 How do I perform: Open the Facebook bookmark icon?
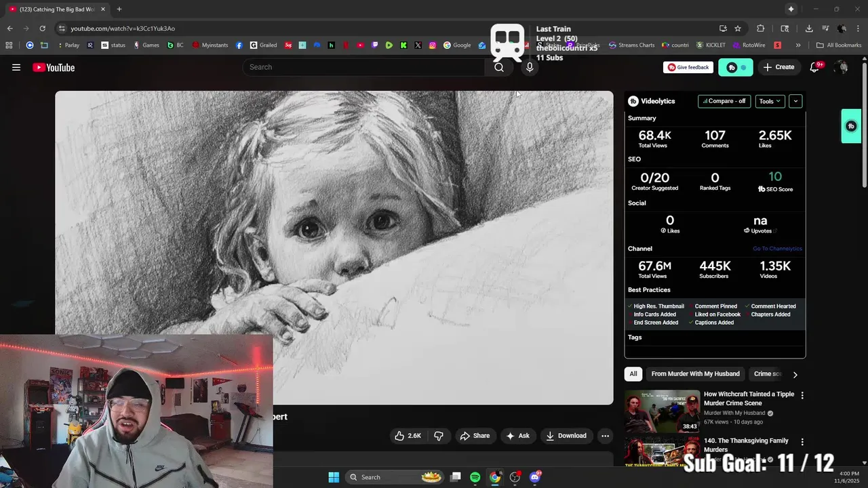(x=239, y=45)
